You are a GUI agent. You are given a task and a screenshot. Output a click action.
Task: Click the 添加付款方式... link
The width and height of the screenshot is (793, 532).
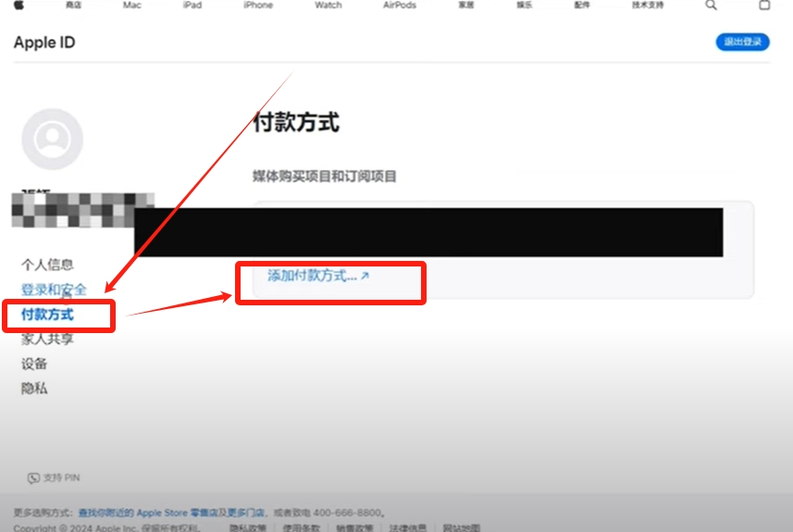[318, 276]
